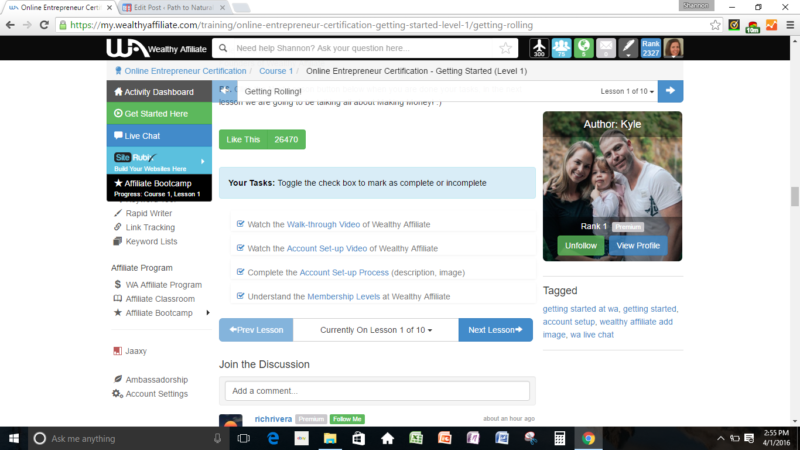Viewport: 800px width, 450px height.
Task: Open Microsoft Edge from taskbar
Action: pyautogui.click(x=273, y=439)
